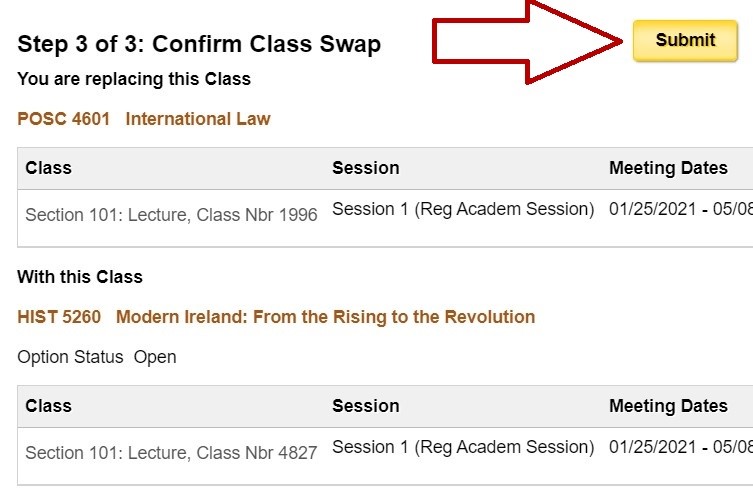Screen dimensions: 753x502
Task: Select the Session 1 cell in the POSC row
Action: [463, 209]
